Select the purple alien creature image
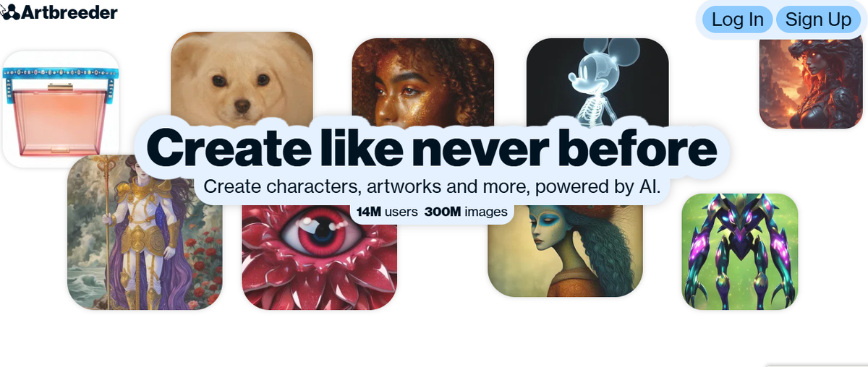This screenshot has width=868, height=367. [x=739, y=251]
